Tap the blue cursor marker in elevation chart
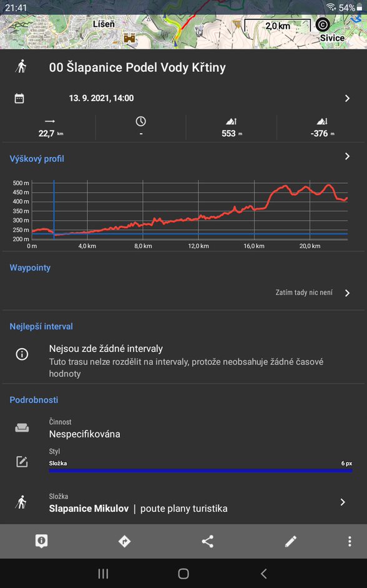Screen dimensions: 367x588 coord(54,210)
